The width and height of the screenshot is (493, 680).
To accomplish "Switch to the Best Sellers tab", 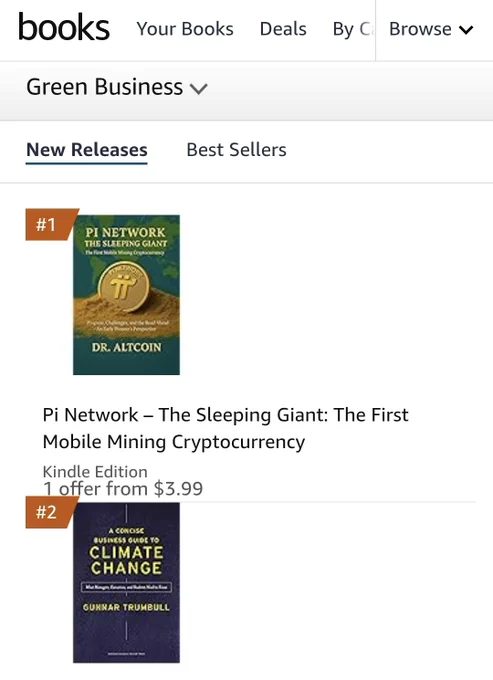I will coord(236,150).
